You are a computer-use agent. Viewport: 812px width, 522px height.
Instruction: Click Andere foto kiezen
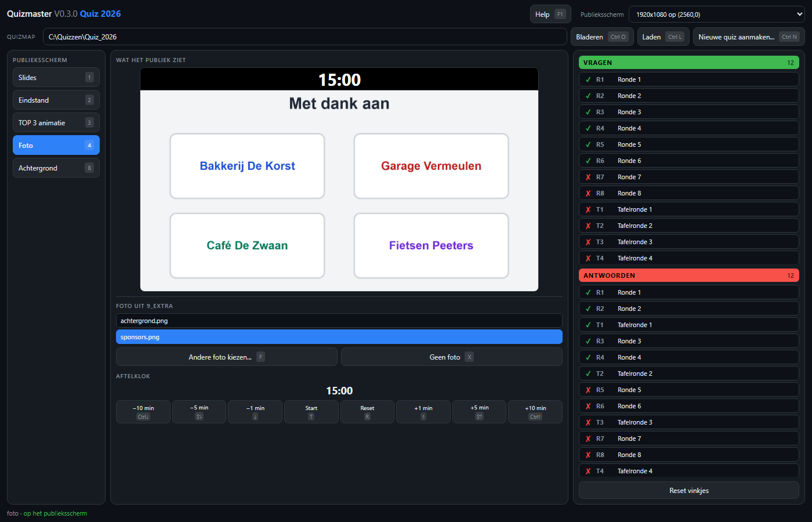point(227,357)
